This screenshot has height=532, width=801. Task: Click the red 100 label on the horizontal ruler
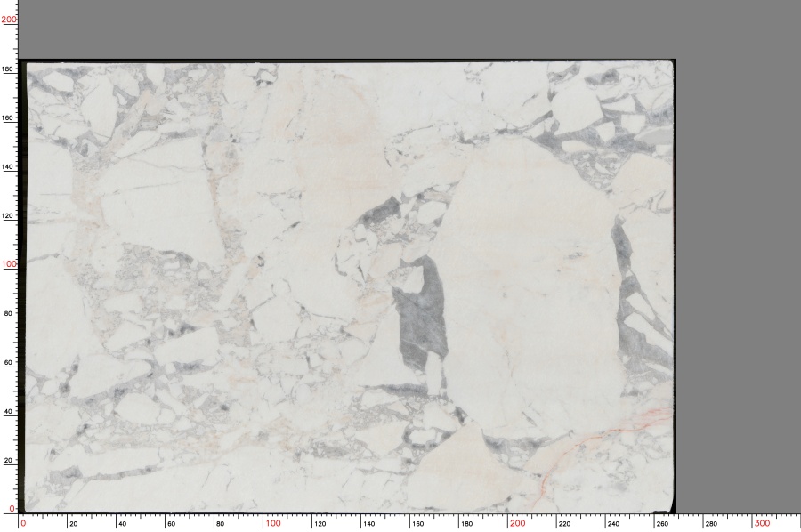point(273,523)
